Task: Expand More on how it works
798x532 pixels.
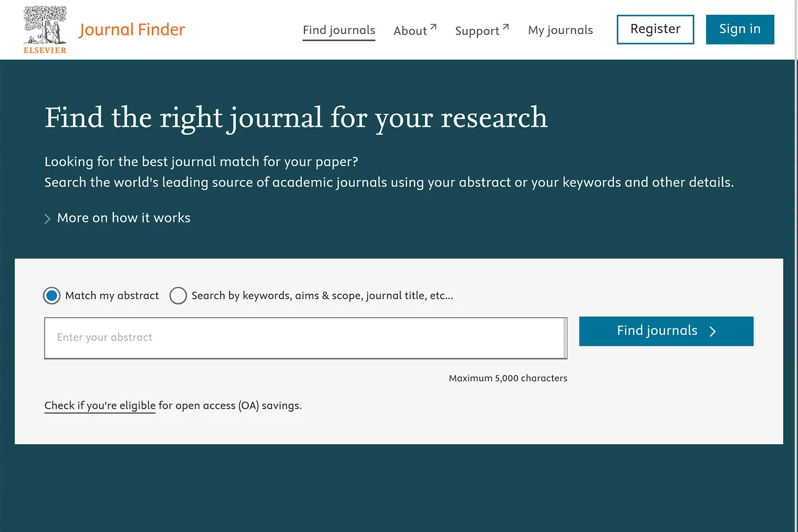Action: pyautogui.click(x=118, y=218)
